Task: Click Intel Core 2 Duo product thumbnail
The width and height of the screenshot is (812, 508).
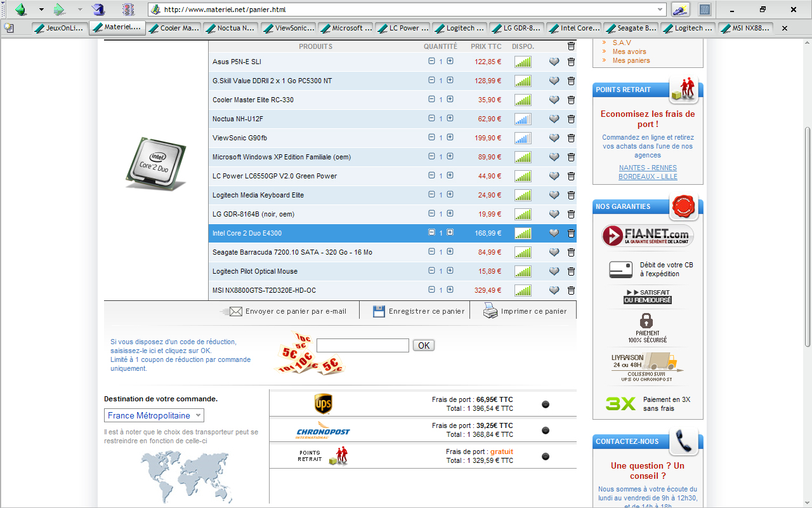Action: 156,164
